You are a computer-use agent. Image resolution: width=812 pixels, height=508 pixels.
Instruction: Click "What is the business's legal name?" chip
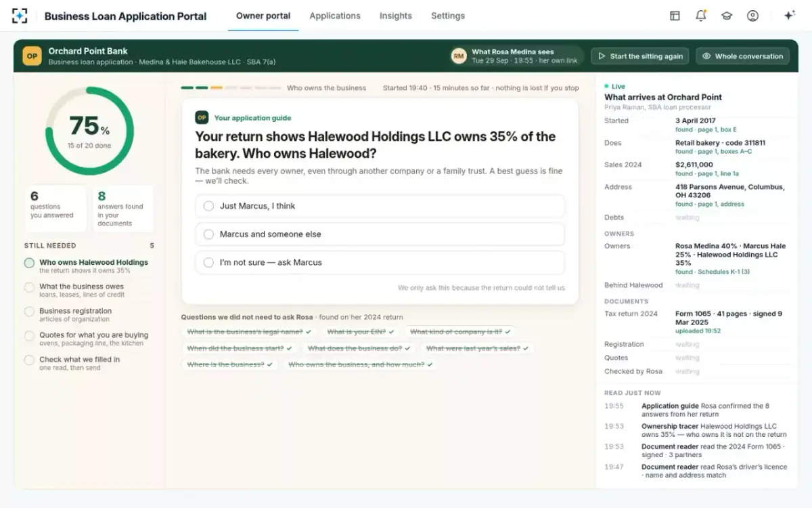[x=249, y=332]
